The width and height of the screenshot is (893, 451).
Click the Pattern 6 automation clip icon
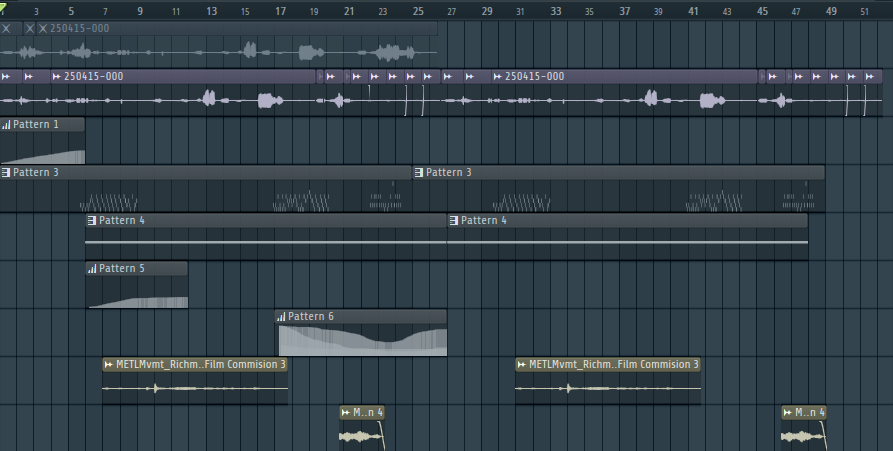pyautogui.click(x=281, y=317)
